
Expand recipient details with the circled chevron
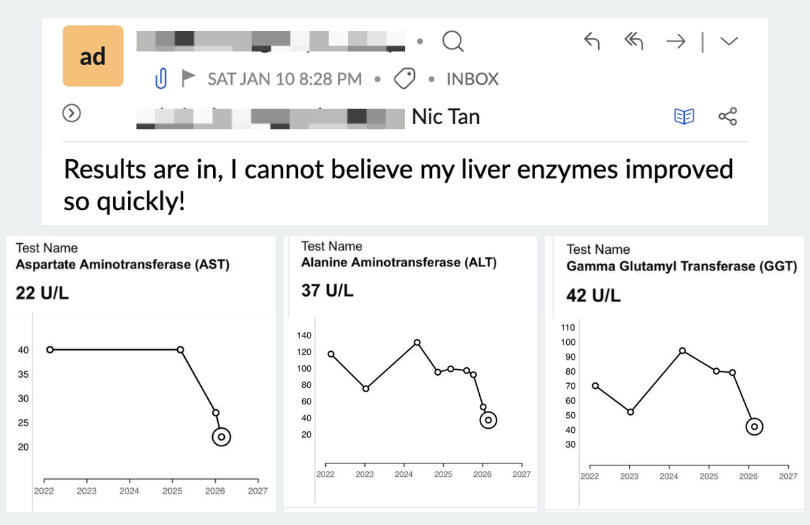(72, 113)
